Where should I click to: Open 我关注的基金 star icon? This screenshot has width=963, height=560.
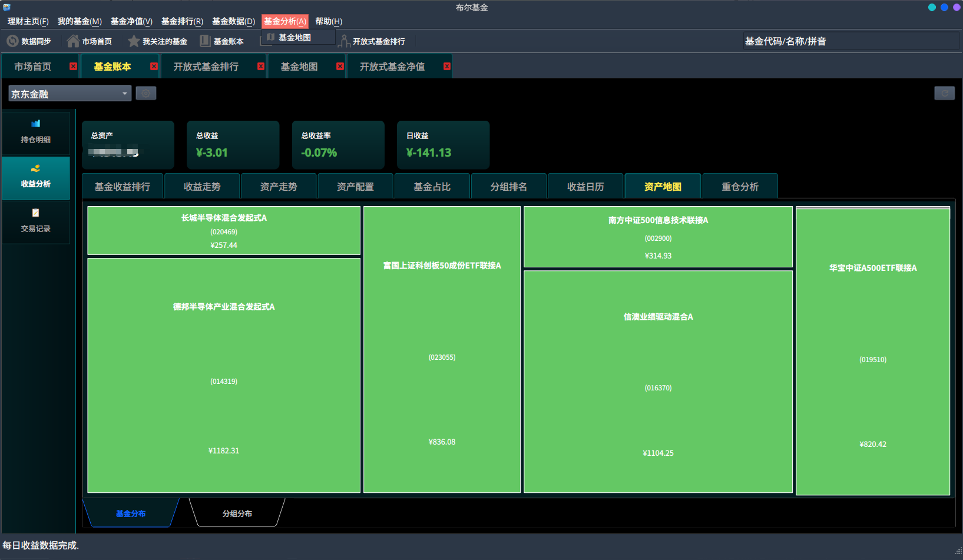tap(134, 41)
